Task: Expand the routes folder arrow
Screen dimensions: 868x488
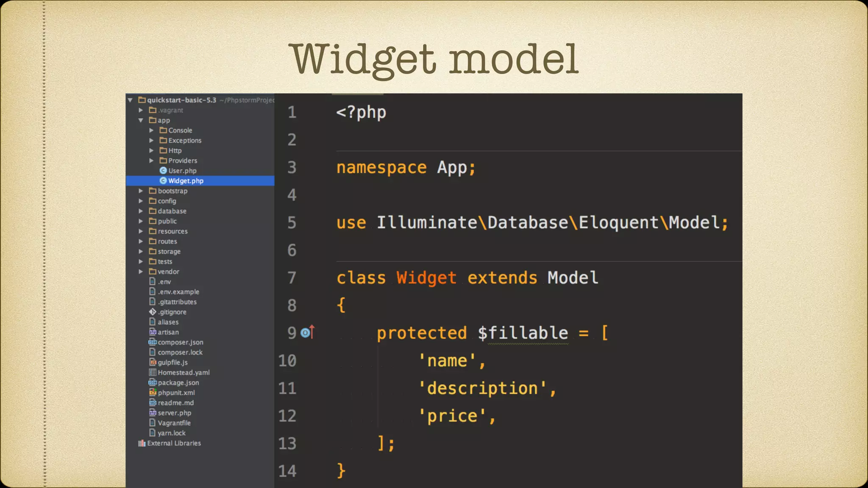Action: (x=141, y=241)
